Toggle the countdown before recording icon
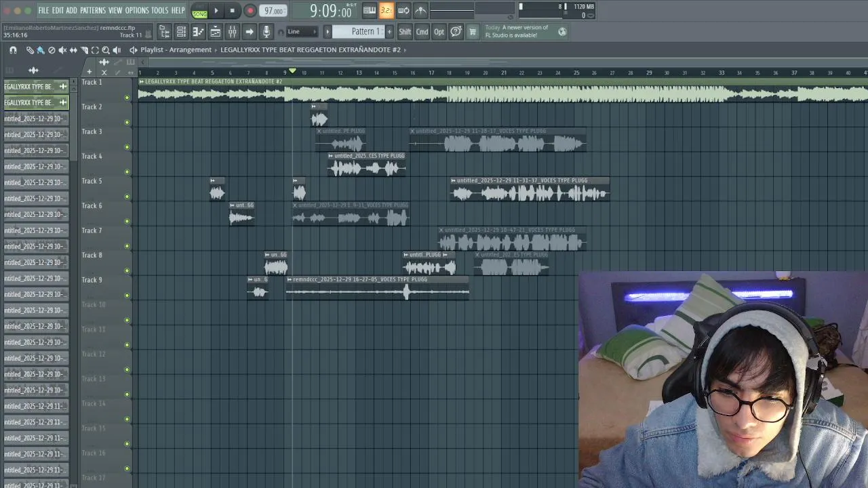 point(387,10)
